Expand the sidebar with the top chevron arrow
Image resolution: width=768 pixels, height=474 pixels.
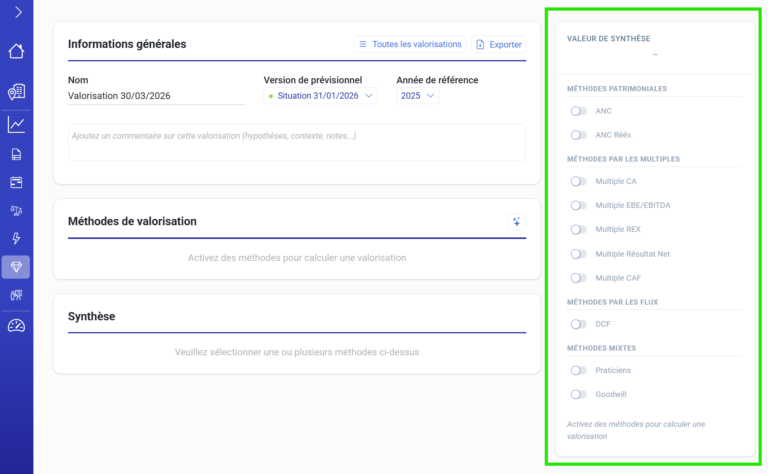pyautogui.click(x=17, y=13)
